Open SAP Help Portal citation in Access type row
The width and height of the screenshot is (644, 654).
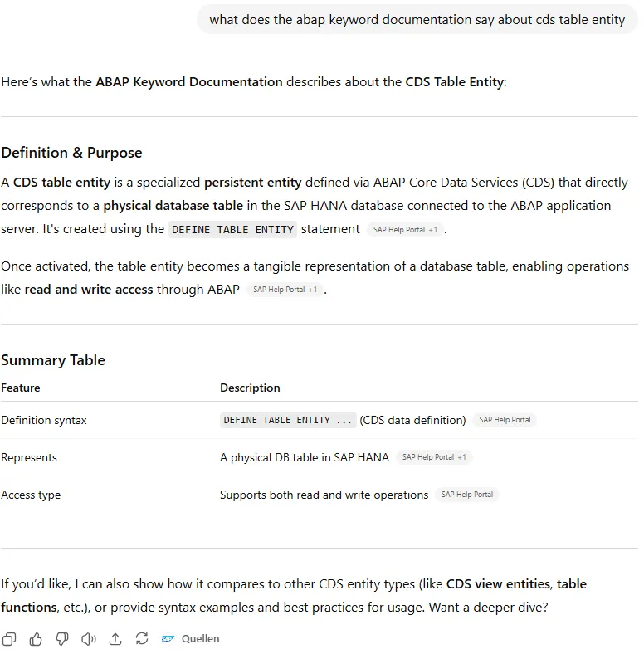[466, 495]
